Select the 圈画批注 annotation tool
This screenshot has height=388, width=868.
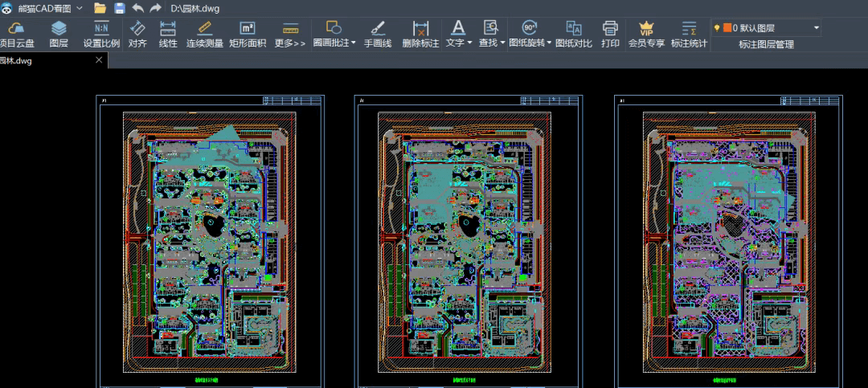[332, 35]
